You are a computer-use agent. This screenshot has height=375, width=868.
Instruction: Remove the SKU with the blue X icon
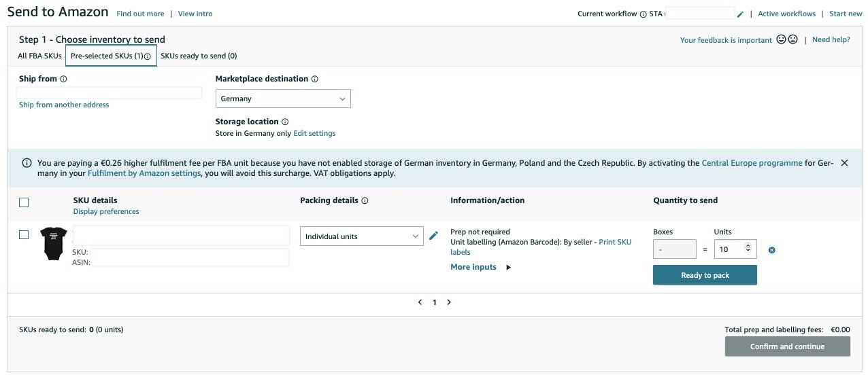point(771,250)
